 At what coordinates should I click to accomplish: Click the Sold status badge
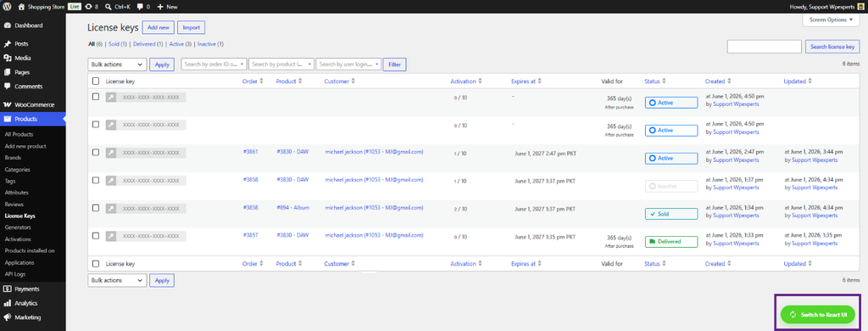pos(671,214)
